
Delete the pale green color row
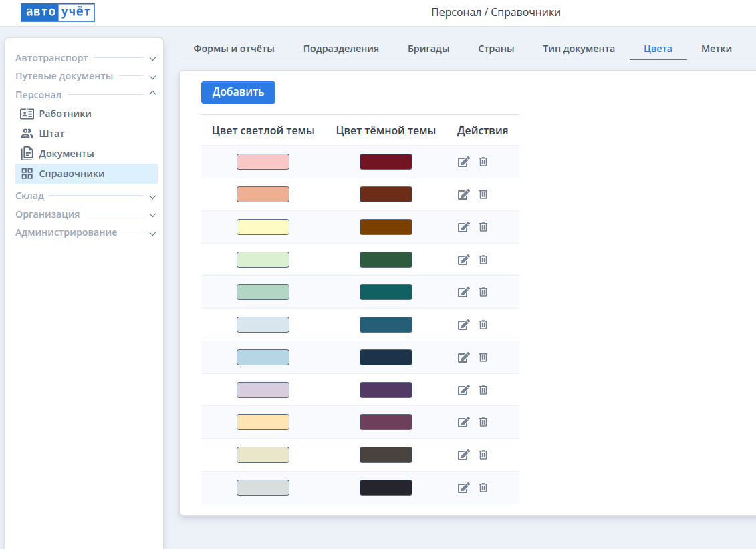coord(483,260)
